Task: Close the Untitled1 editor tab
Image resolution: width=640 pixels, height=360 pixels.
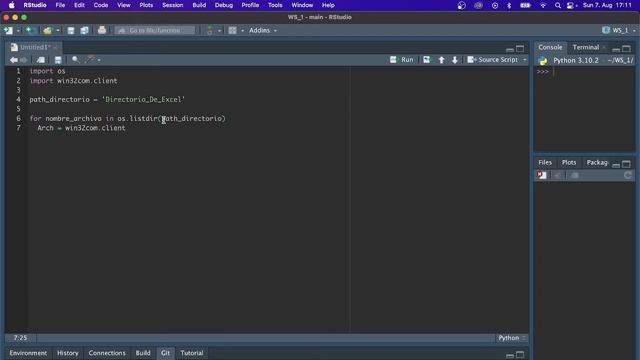Action: 56,47
